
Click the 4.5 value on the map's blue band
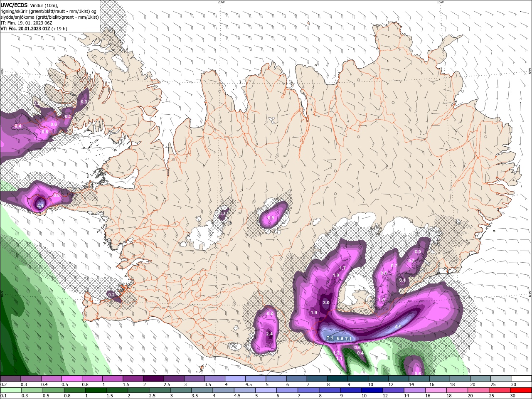tap(398, 327)
